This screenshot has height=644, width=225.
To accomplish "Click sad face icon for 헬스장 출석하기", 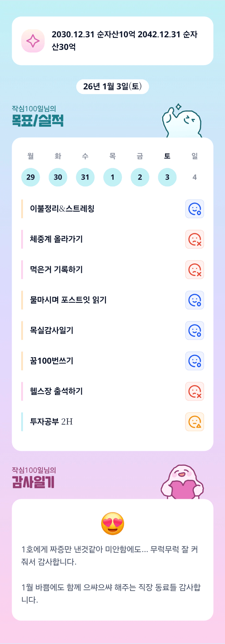I will [195, 391].
